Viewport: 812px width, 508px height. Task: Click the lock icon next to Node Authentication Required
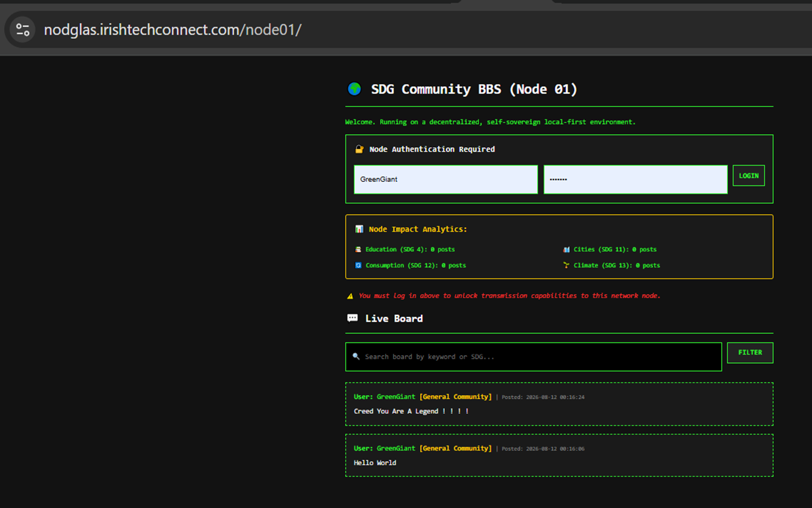click(359, 149)
